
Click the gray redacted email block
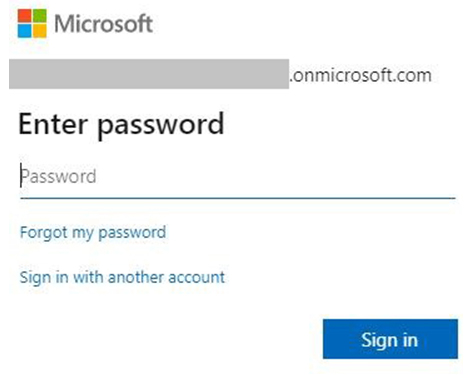click(x=149, y=74)
